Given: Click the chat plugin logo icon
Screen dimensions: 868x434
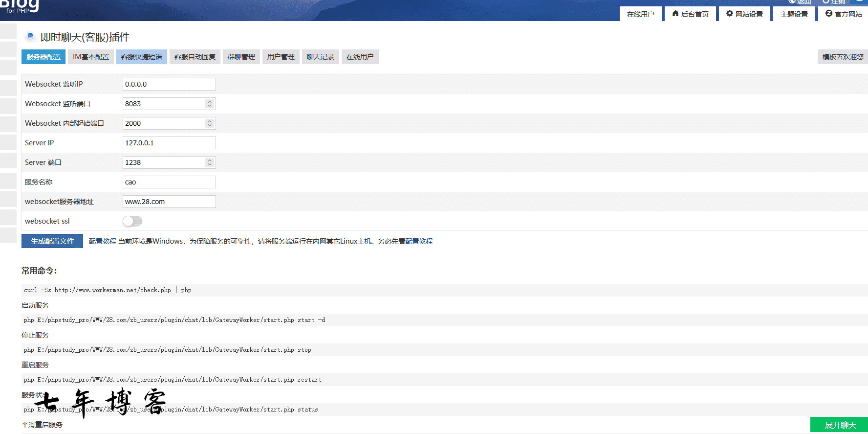Looking at the screenshot, I should 30,37.
